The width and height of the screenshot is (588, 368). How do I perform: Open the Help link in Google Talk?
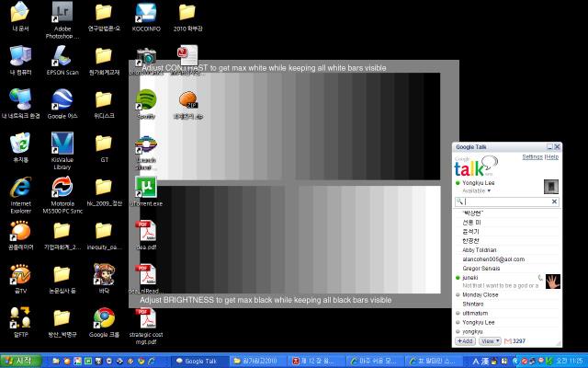click(x=552, y=157)
